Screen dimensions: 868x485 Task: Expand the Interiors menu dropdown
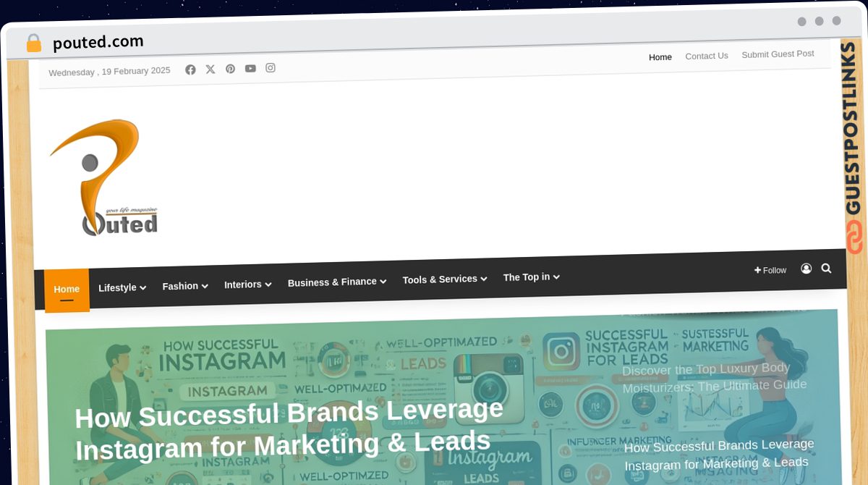pyautogui.click(x=248, y=284)
